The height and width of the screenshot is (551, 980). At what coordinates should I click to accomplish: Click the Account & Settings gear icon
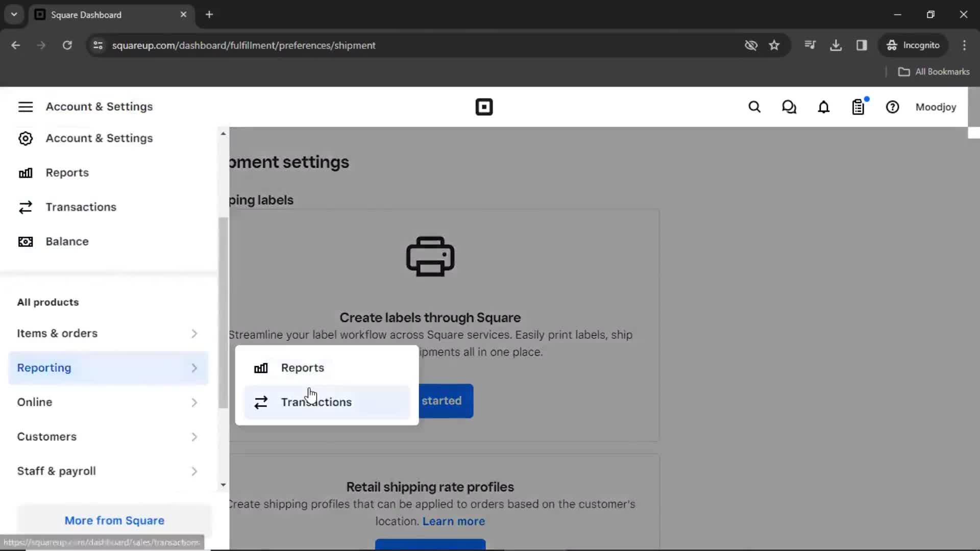point(25,138)
